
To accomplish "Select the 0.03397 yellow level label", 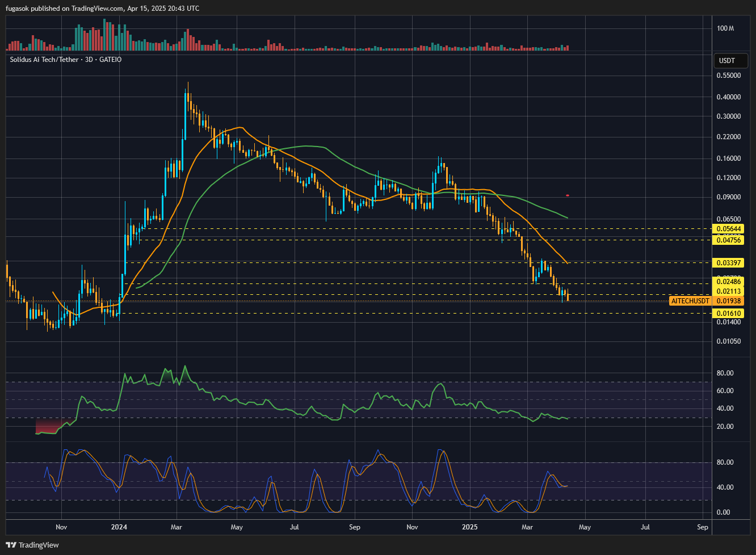I will pos(728,262).
